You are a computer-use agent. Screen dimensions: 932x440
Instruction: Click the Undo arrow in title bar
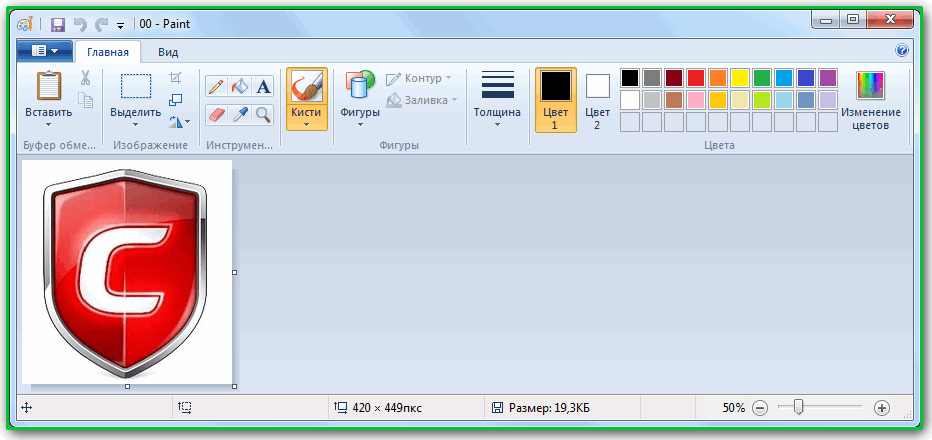pyautogui.click(x=79, y=24)
